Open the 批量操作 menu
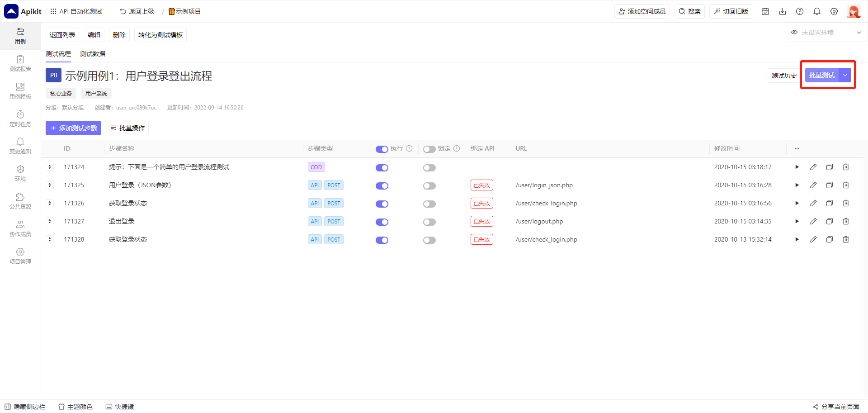The width and height of the screenshot is (868, 413). point(127,128)
